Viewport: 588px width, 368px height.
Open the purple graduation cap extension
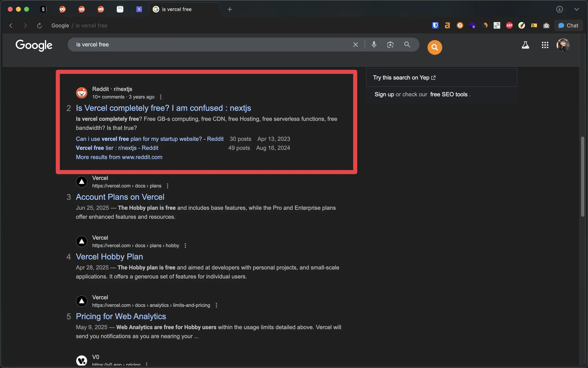point(472,25)
